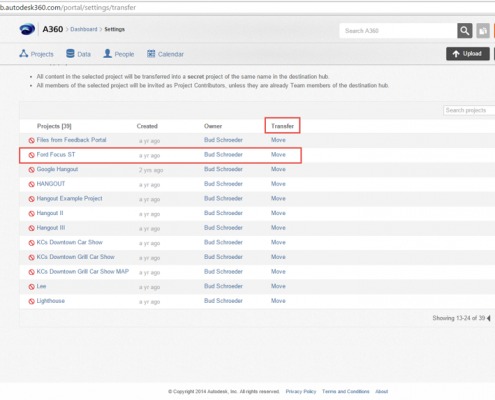Click owner Bud Schroeder in Google Hangout row
The width and height of the screenshot is (495, 400).
coord(223,169)
